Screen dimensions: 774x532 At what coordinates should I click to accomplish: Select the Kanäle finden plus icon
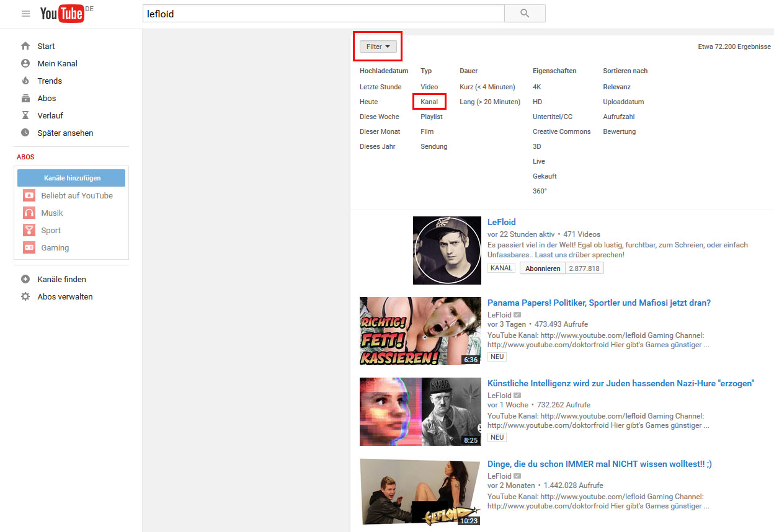click(x=25, y=279)
